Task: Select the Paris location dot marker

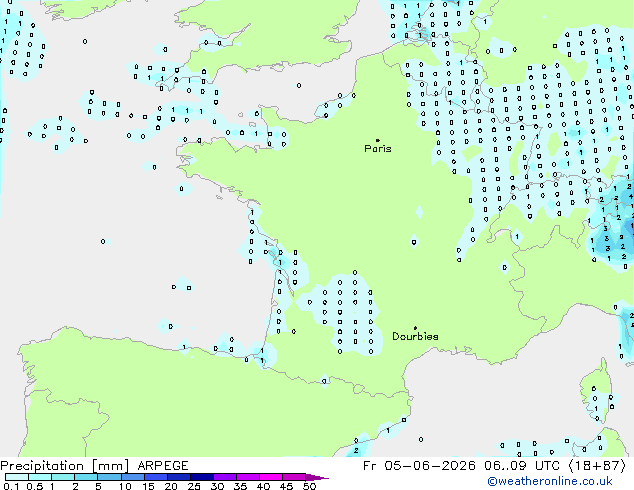Action: tap(378, 140)
